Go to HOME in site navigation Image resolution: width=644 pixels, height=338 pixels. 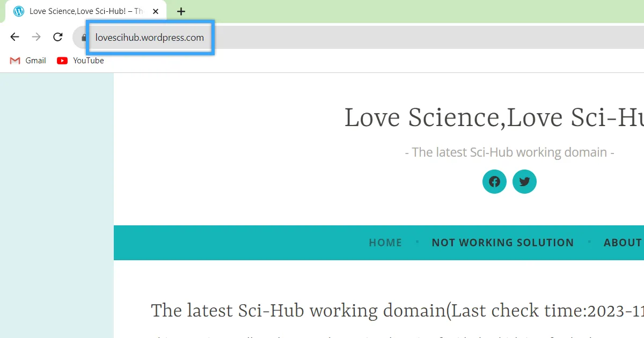385,243
